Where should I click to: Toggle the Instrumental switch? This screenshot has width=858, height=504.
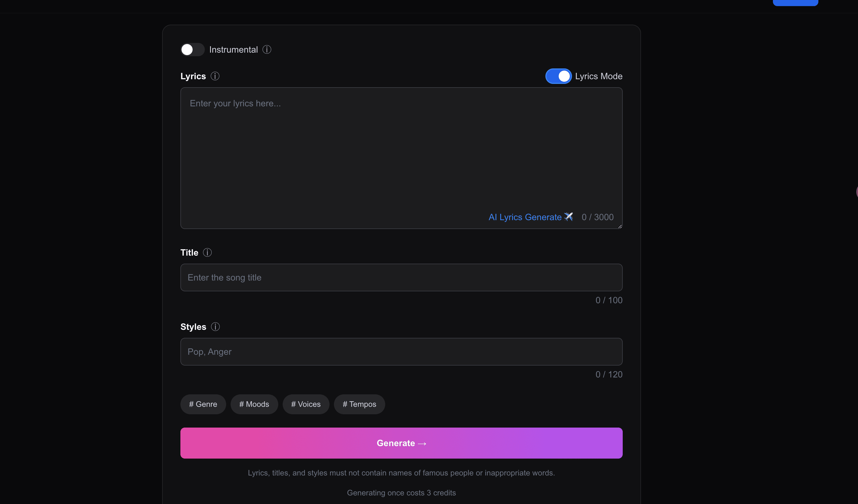[192, 50]
